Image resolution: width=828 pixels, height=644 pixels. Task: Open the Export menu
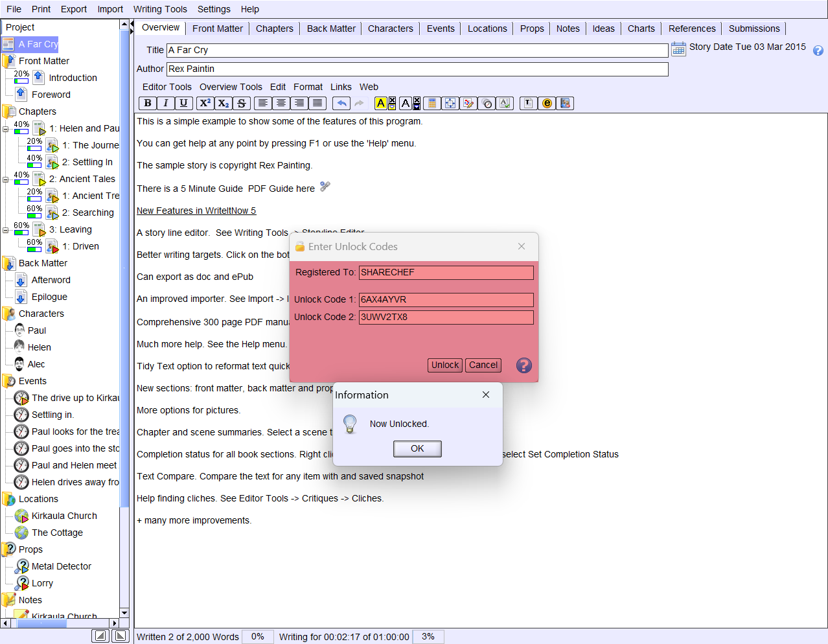click(x=74, y=9)
